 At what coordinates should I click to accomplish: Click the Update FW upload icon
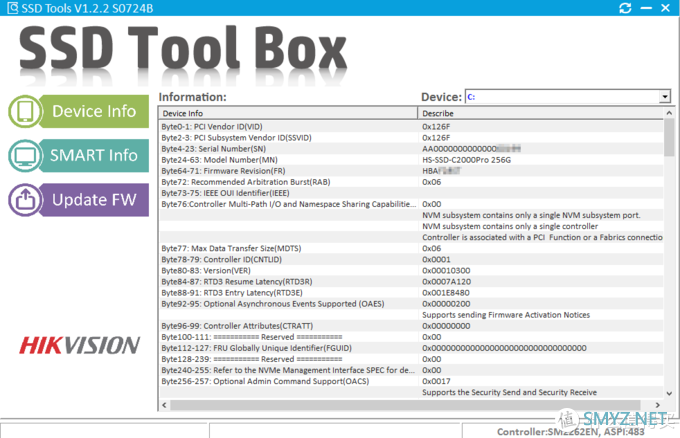pos(25,200)
